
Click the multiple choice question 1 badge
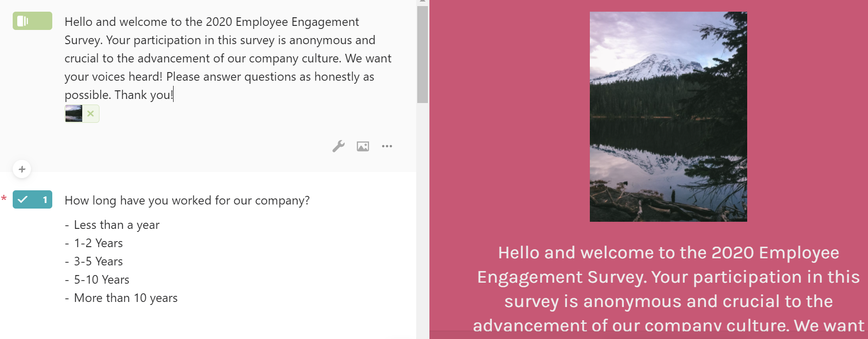click(x=32, y=199)
